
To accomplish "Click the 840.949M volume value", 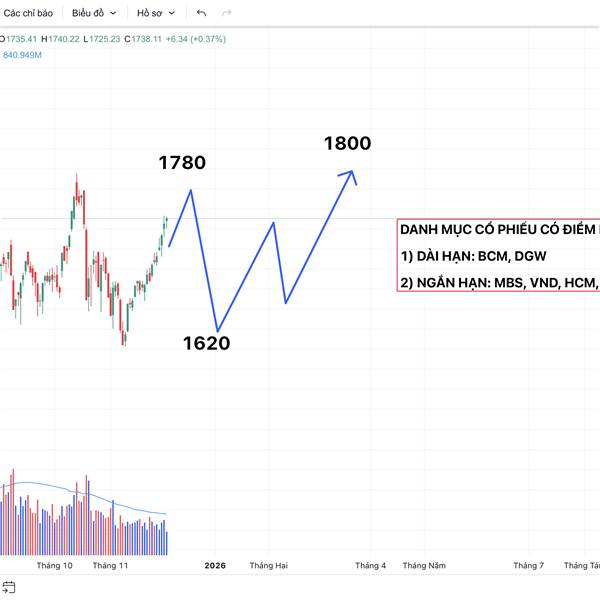I will pyautogui.click(x=23, y=55).
